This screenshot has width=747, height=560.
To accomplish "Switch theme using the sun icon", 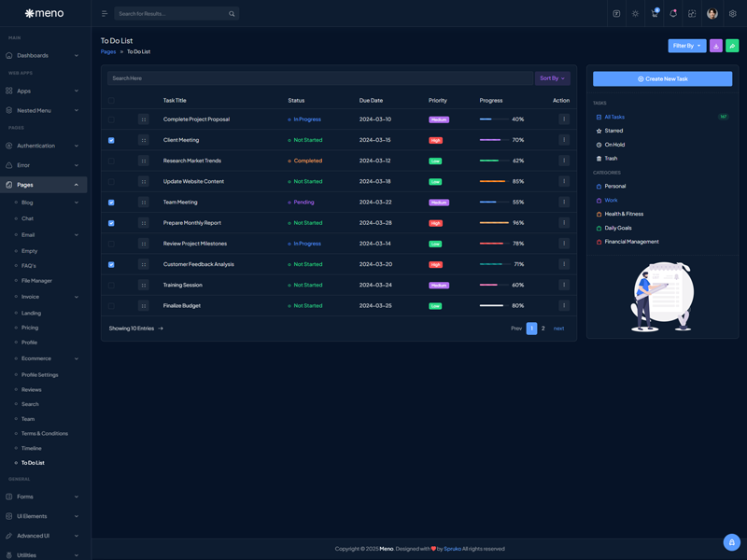I will (x=636, y=14).
